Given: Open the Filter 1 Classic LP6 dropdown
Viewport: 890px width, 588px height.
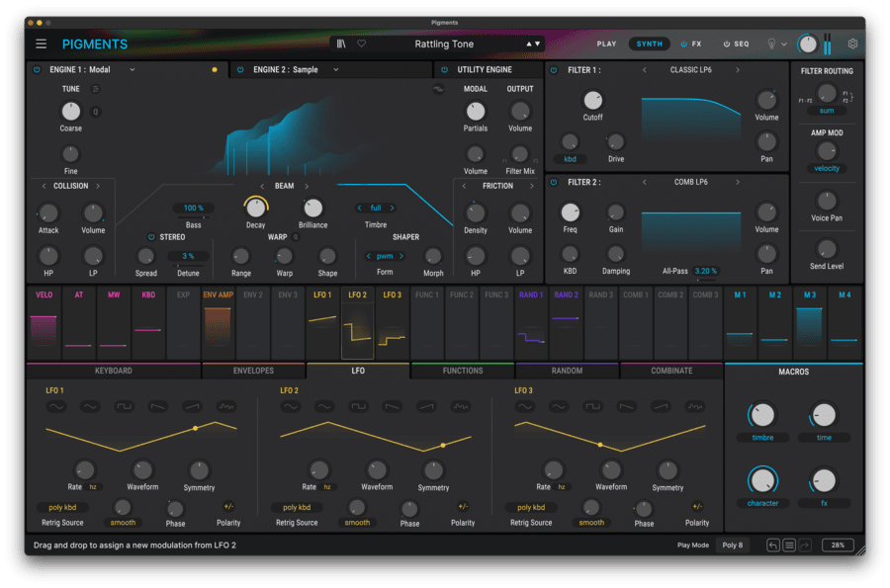Looking at the screenshot, I should 692,70.
